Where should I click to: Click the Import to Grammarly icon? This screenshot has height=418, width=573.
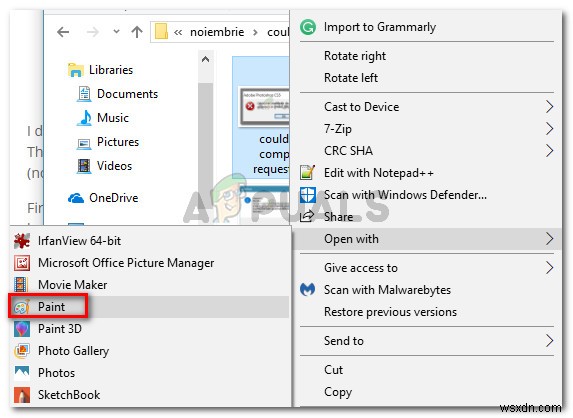pos(308,27)
